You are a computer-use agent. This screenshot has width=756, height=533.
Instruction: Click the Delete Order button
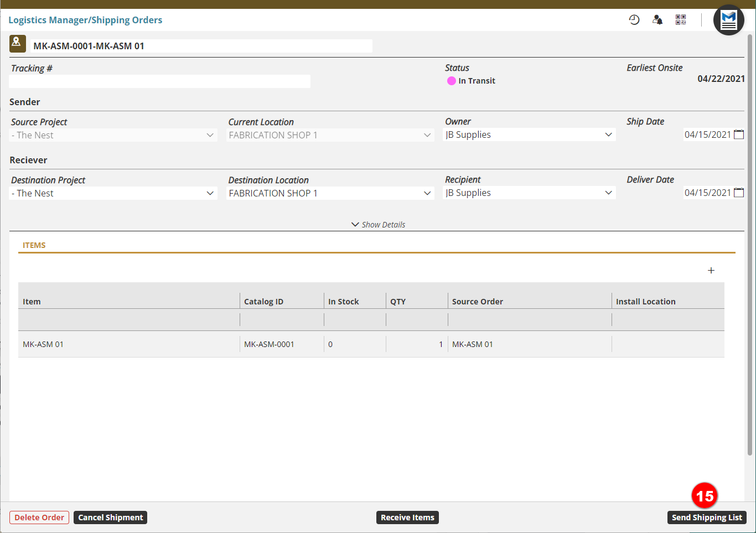coord(39,518)
